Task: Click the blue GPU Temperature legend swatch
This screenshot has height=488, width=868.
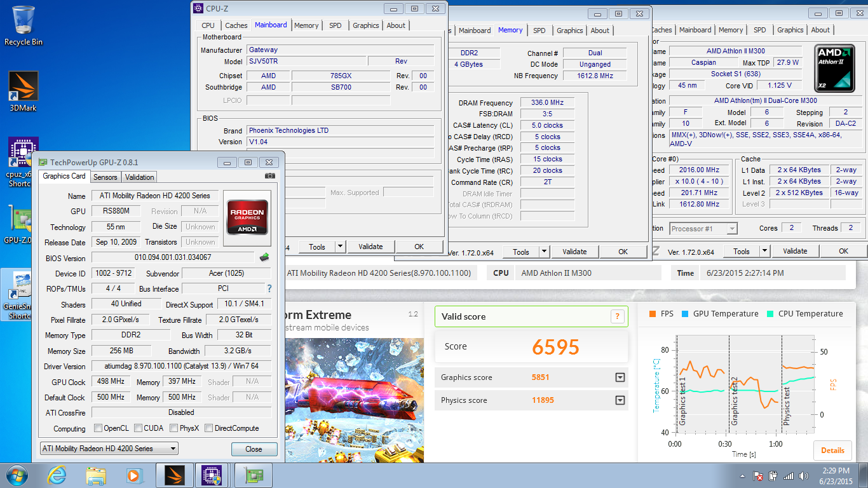Action: (x=684, y=314)
